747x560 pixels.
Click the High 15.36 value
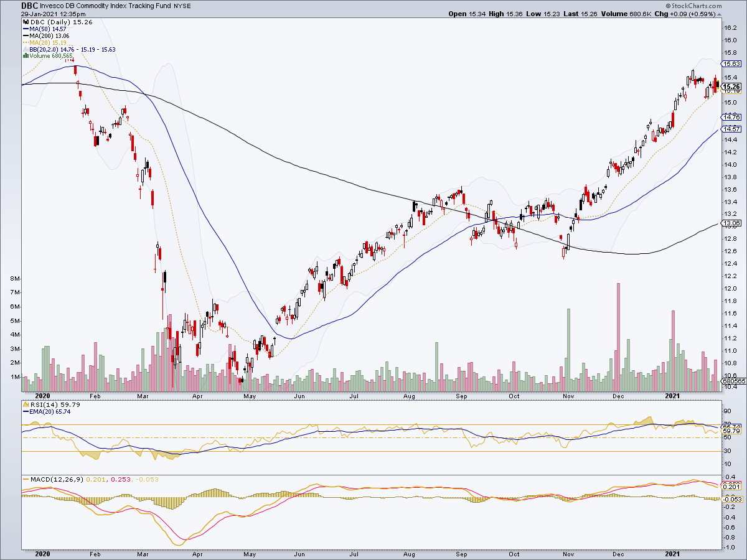505,14
